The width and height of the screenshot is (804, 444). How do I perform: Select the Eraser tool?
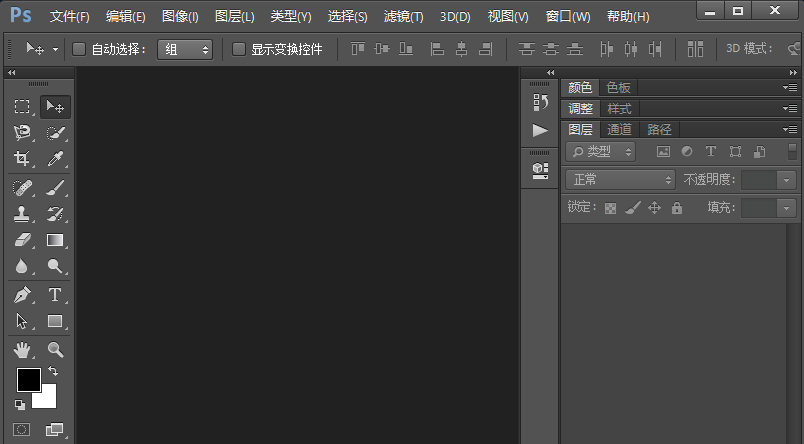coord(22,239)
